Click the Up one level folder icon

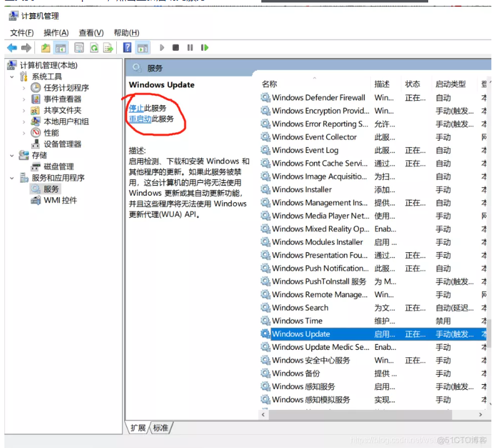pos(46,48)
